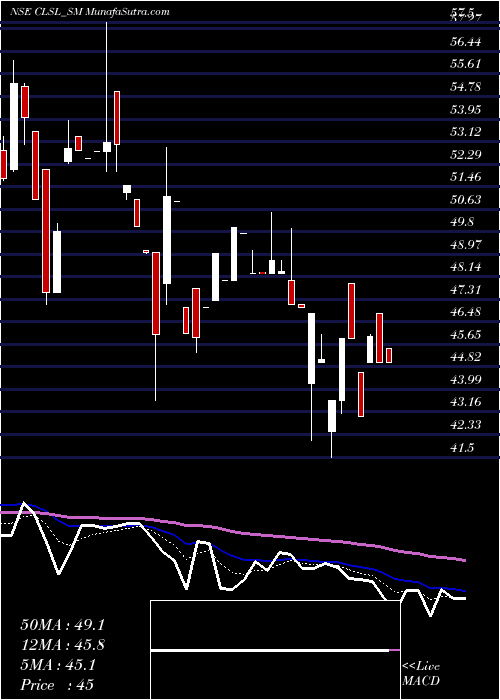Click the last red candlestick on the right

(x=389, y=355)
